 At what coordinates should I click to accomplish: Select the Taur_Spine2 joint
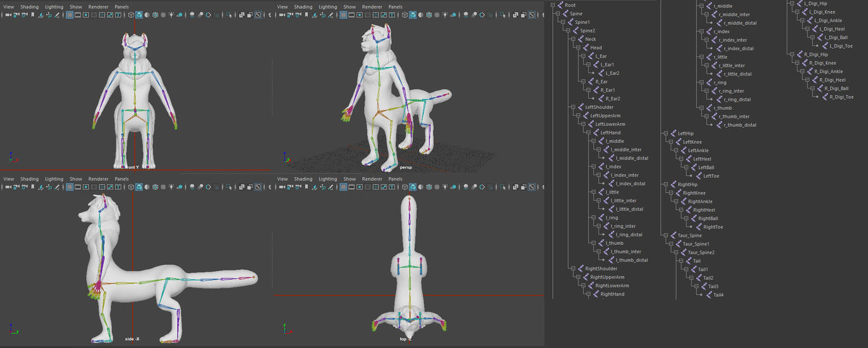(701, 252)
